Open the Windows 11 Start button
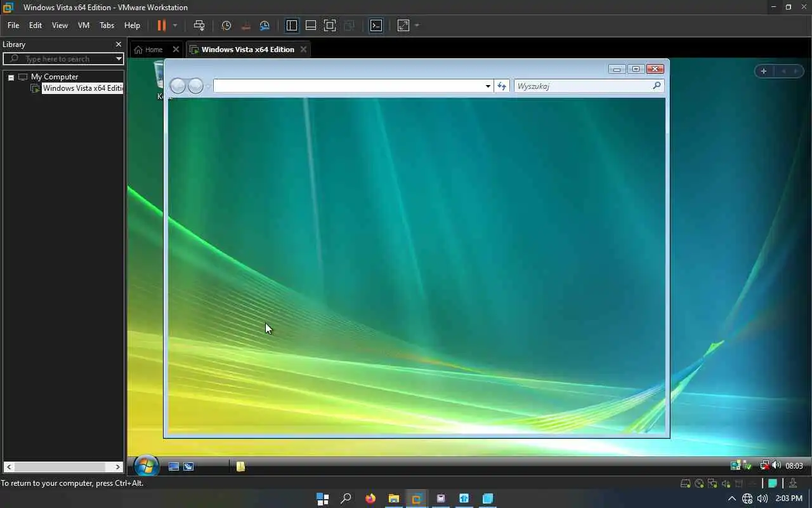Viewport: 812px width, 508px height. 322,498
